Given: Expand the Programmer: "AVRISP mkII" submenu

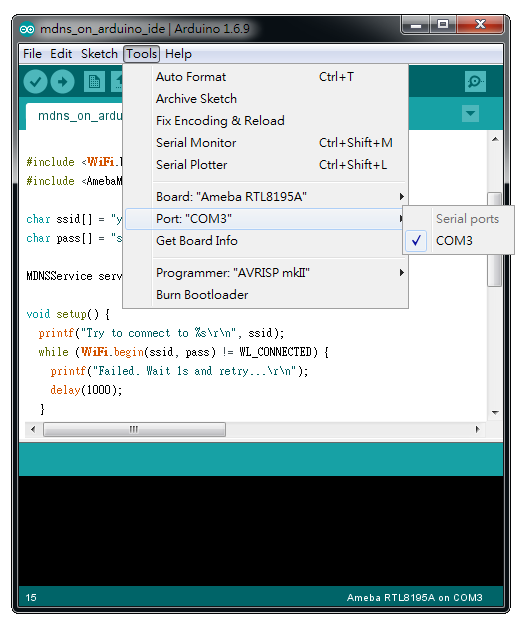Looking at the screenshot, I should 266,273.
